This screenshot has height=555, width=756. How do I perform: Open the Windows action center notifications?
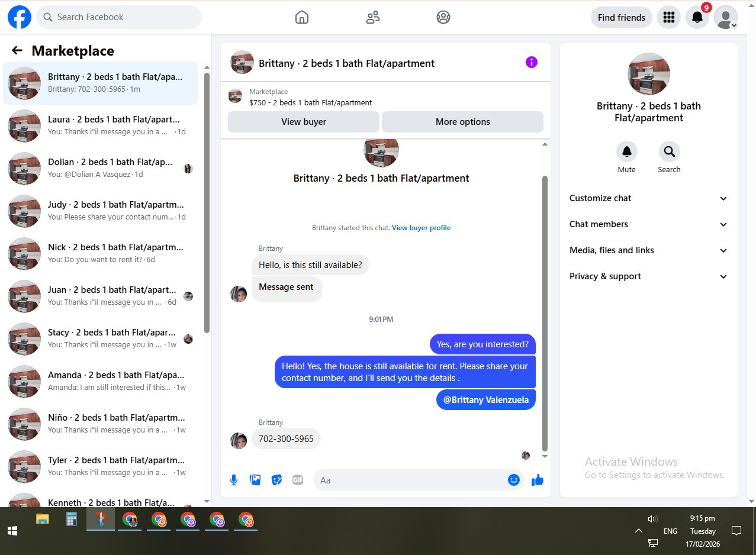point(736,530)
